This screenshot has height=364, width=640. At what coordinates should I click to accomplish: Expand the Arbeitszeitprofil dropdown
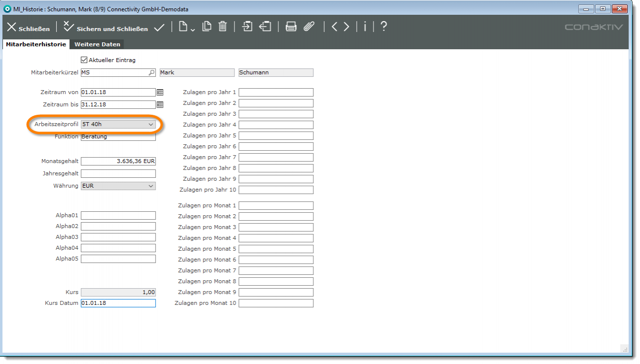pos(151,125)
